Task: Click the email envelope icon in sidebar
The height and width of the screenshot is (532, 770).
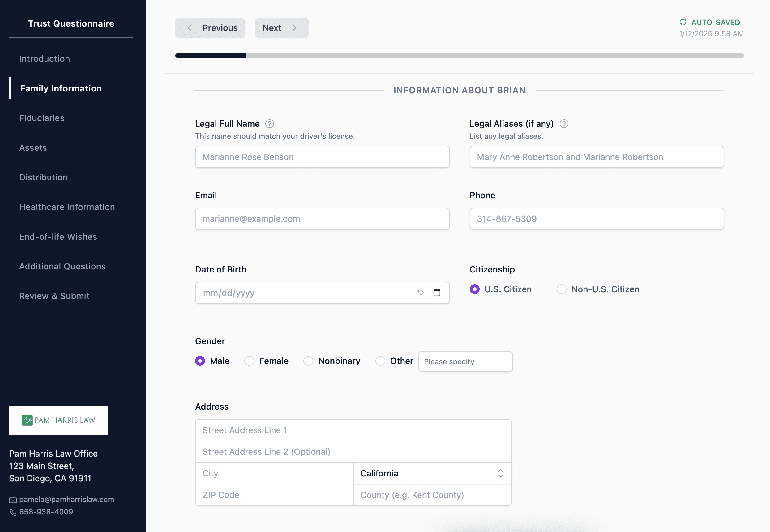Action: (x=13, y=500)
